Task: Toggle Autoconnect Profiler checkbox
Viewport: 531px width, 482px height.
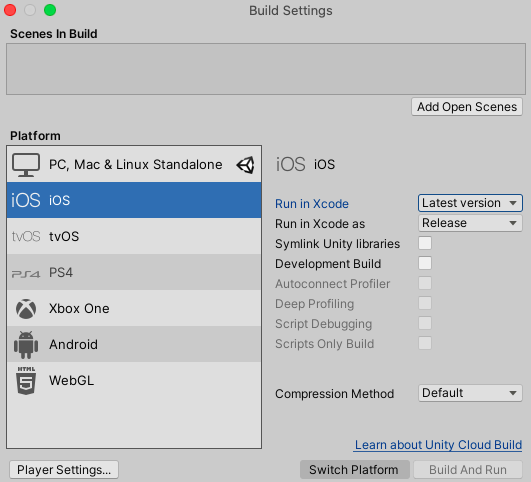Action: pos(425,283)
